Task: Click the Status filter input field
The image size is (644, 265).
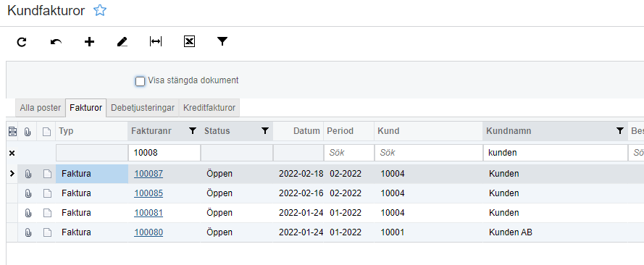Action: coord(237,153)
